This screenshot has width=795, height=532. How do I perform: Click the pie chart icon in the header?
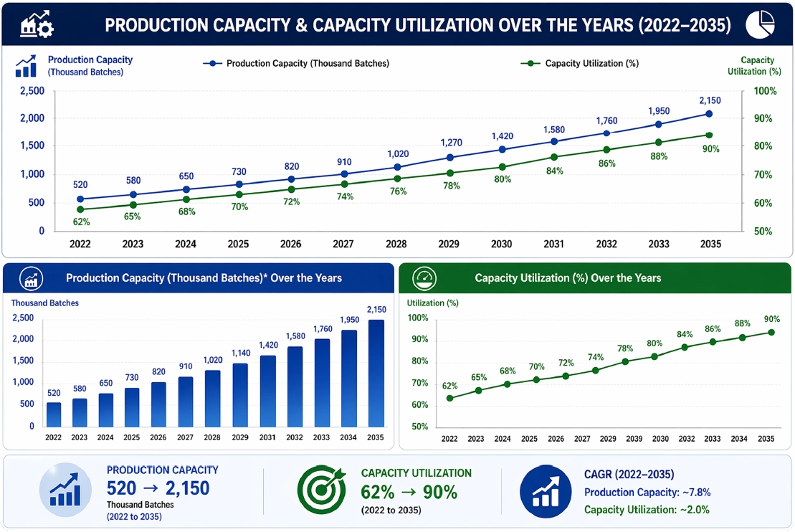760,24
